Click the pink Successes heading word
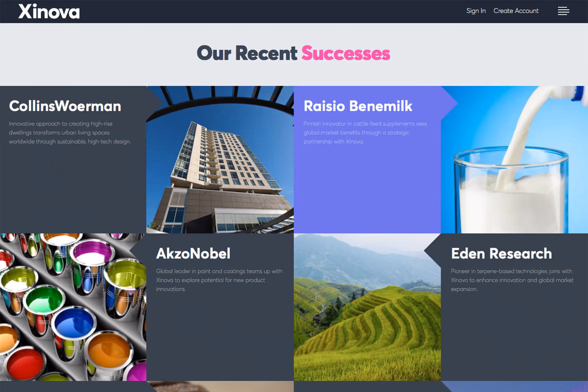The width and height of the screenshot is (588, 392). [346, 53]
